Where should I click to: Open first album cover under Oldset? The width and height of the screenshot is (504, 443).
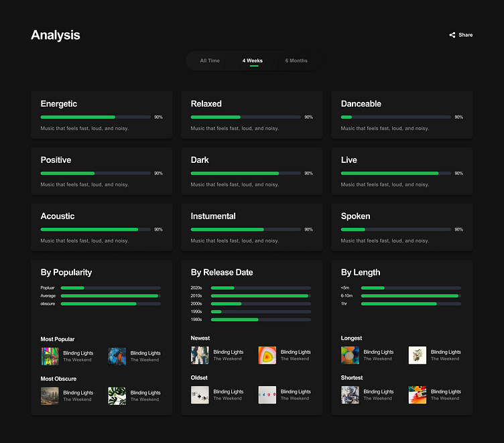point(200,395)
